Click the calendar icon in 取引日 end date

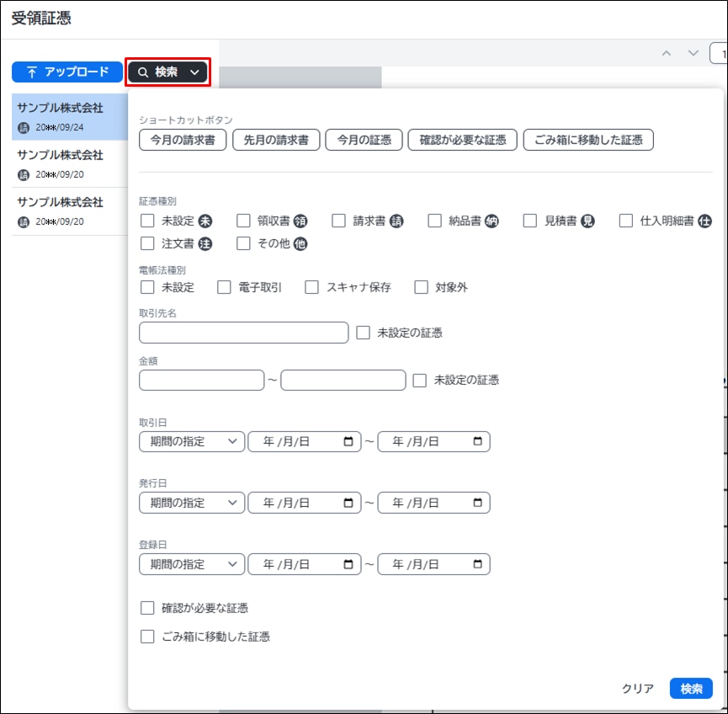click(x=478, y=442)
